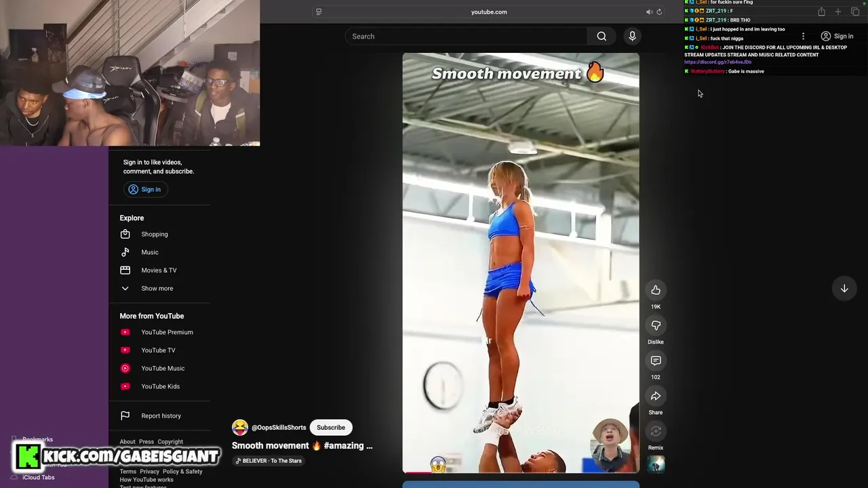Open Safari reader/page menu icon

point(319,12)
